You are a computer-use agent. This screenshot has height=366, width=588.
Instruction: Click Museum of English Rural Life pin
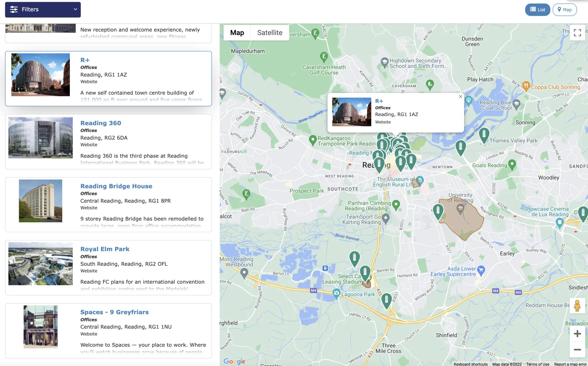click(x=420, y=180)
